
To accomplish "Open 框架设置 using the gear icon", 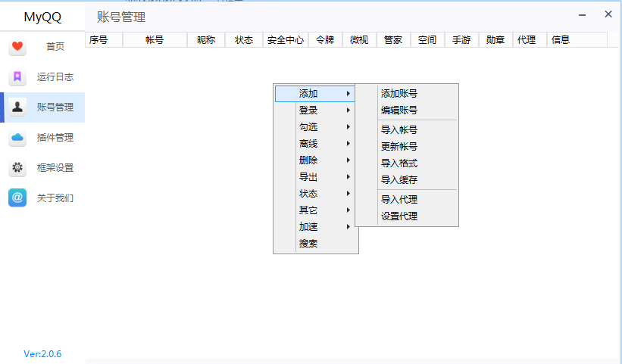I will coord(17,168).
